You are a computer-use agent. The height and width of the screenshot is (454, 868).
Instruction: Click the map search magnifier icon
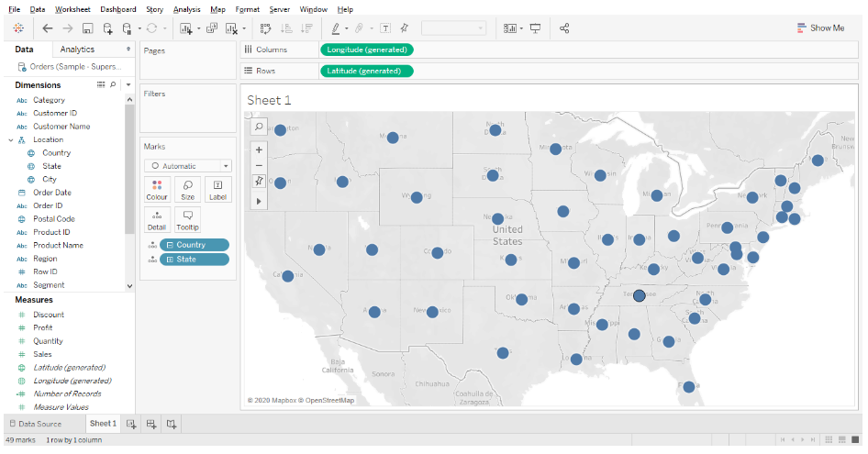[x=259, y=127]
